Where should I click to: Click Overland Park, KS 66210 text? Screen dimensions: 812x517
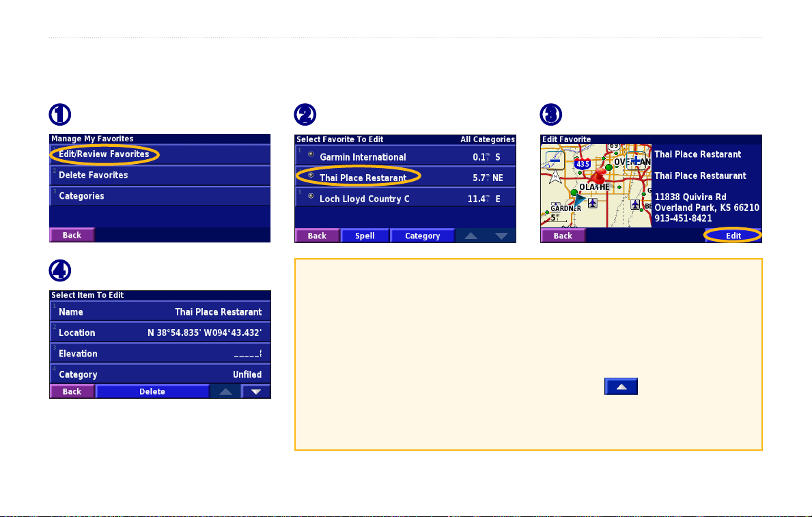click(707, 208)
